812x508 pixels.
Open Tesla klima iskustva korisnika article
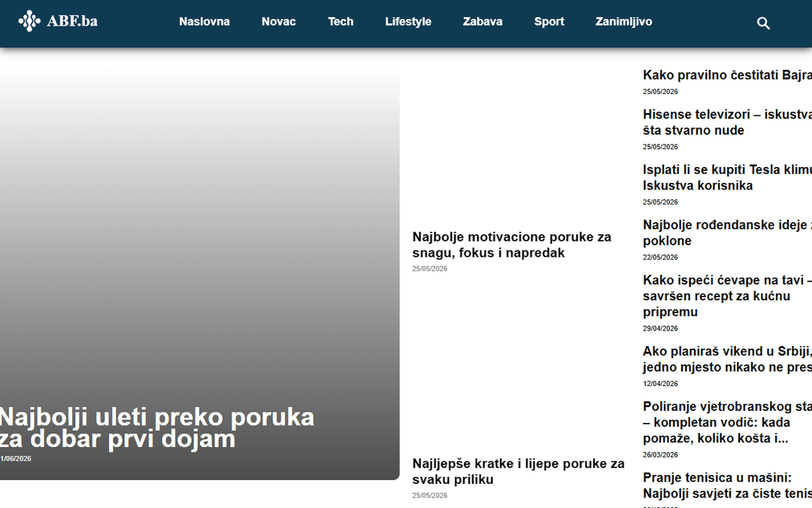point(727,178)
